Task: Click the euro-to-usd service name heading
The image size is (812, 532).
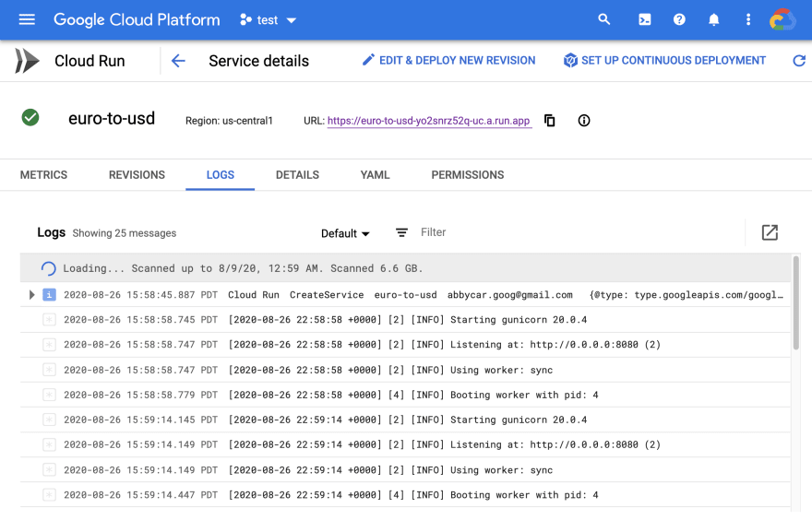Action: 112,118
